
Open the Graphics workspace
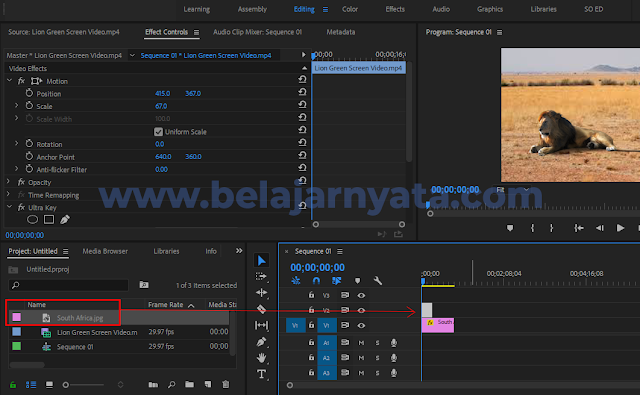[x=490, y=9]
